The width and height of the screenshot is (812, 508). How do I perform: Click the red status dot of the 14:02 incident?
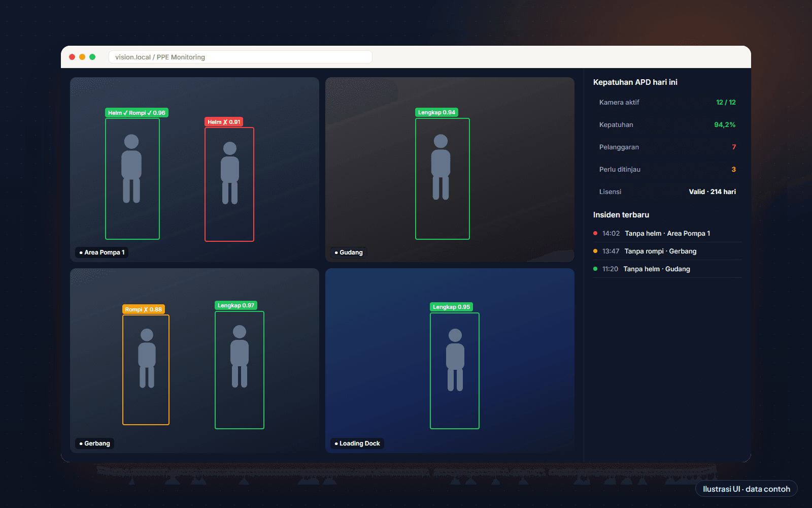595,233
